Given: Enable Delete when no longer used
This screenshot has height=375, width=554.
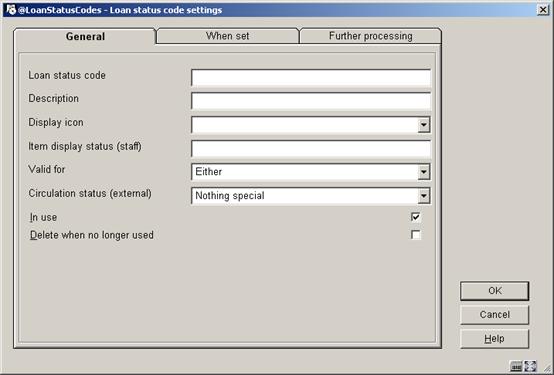Looking at the screenshot, I should (x=416, y=235).
